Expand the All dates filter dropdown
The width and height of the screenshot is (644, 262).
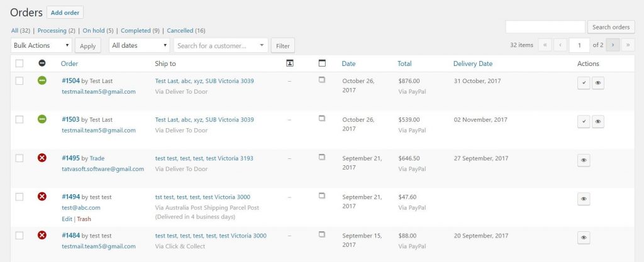140,45
